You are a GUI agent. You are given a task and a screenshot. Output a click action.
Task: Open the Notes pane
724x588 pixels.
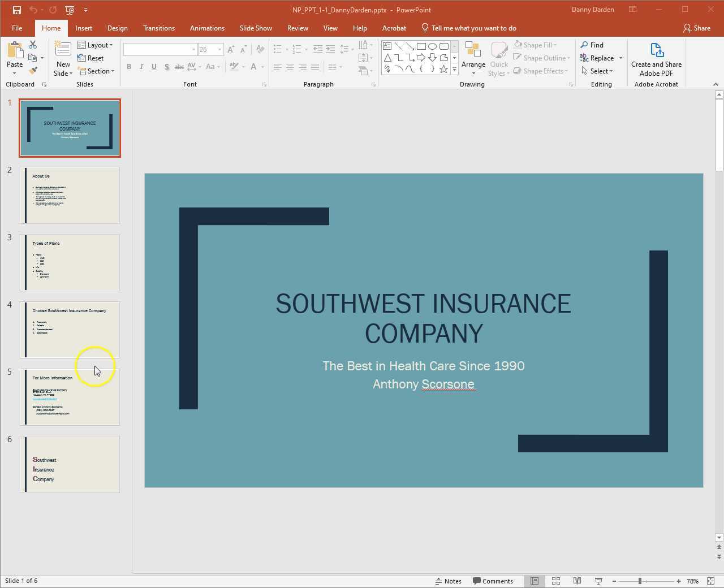pyautogui.click(x=449, y=581)
